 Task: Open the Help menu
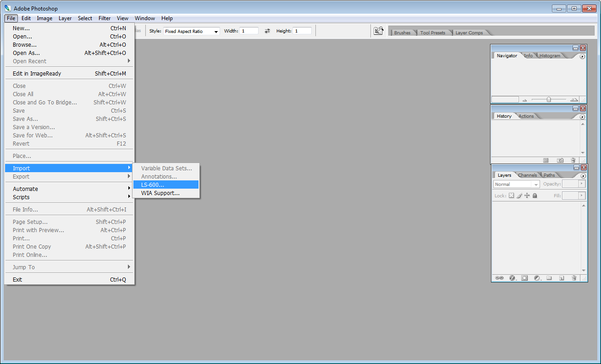tap(167, 18)
